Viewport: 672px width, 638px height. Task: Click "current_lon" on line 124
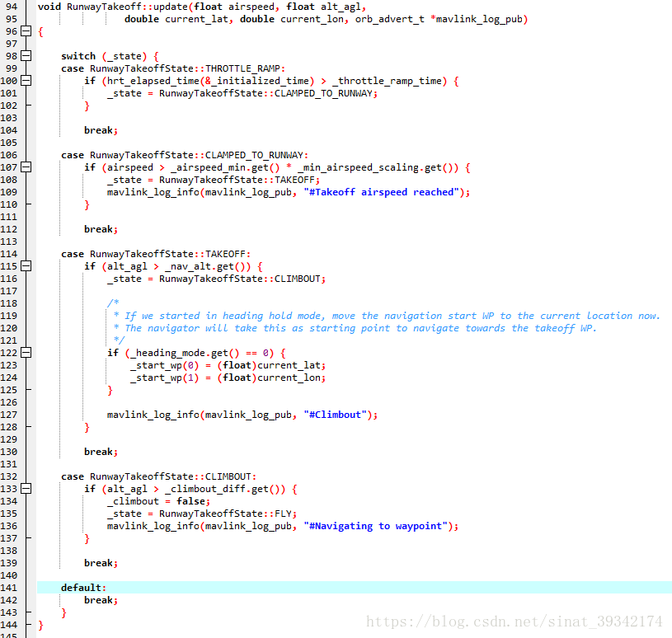[289, 378]
